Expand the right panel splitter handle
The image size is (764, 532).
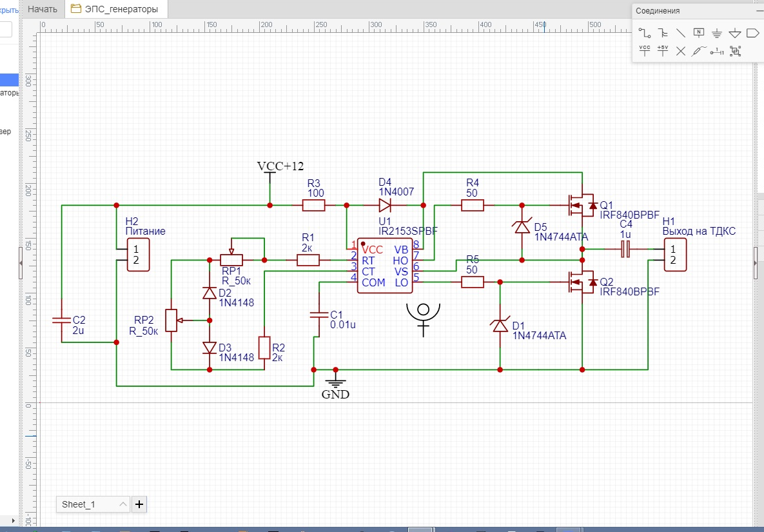[756, 262]
